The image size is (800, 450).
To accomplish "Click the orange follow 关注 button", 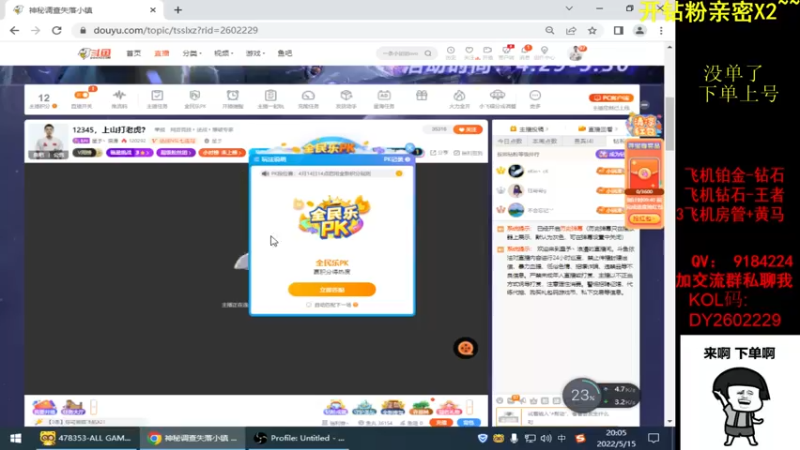I will (467, 130).
